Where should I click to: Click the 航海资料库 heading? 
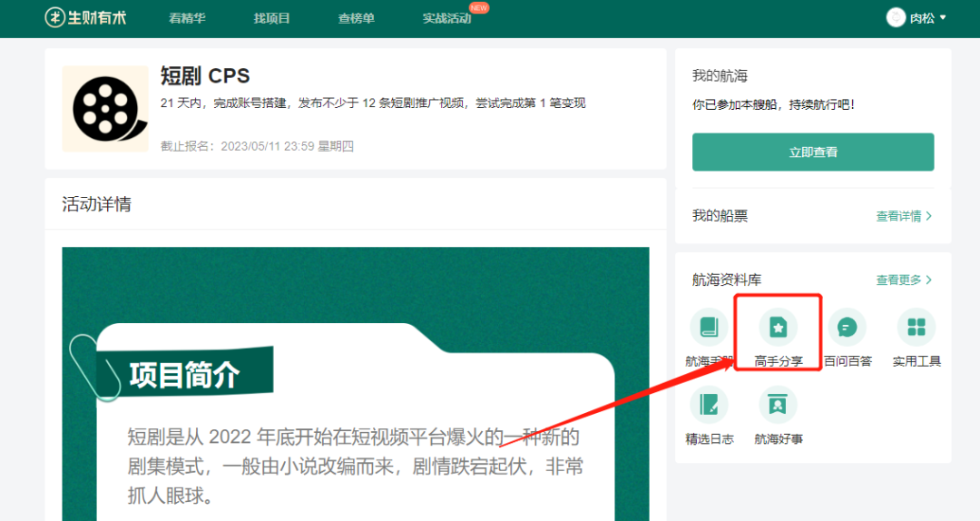[x=726, y=280]
